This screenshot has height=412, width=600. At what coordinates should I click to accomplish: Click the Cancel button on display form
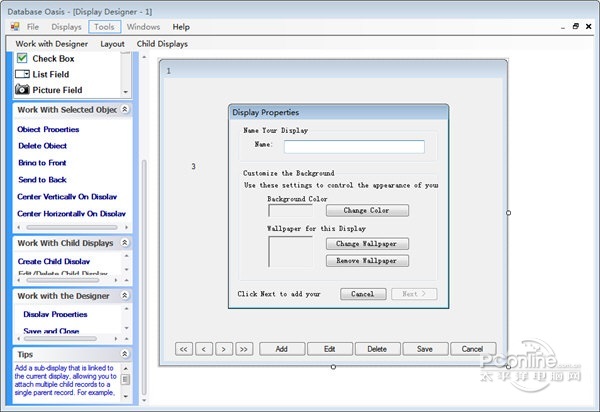click(x=473, y=349)
